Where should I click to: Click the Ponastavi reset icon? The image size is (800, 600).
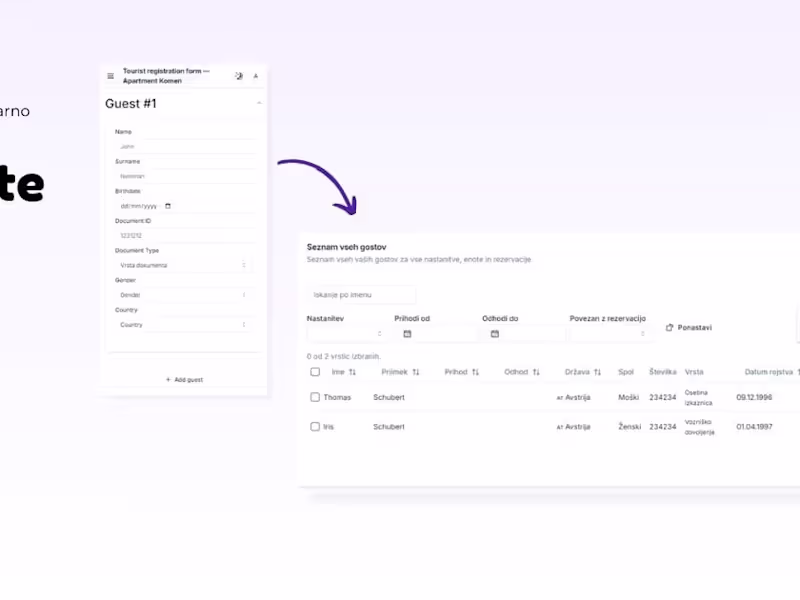(669, 328)
